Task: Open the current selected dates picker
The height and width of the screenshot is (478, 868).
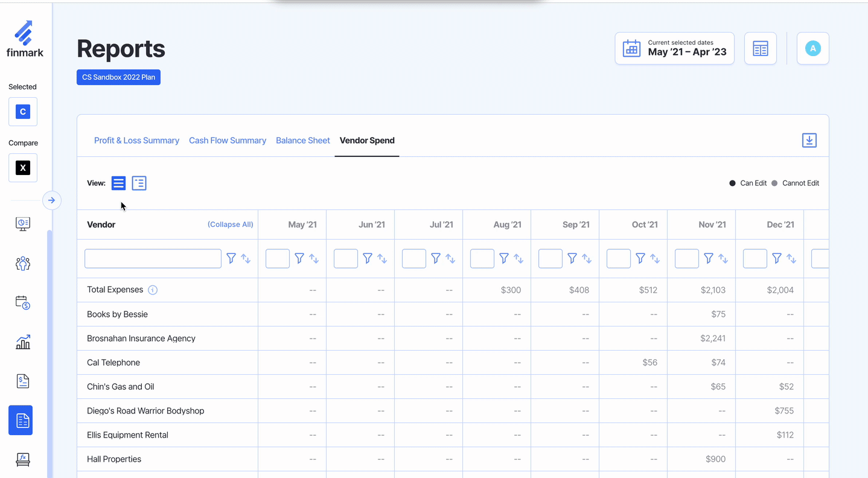Action: pos(674,48)
